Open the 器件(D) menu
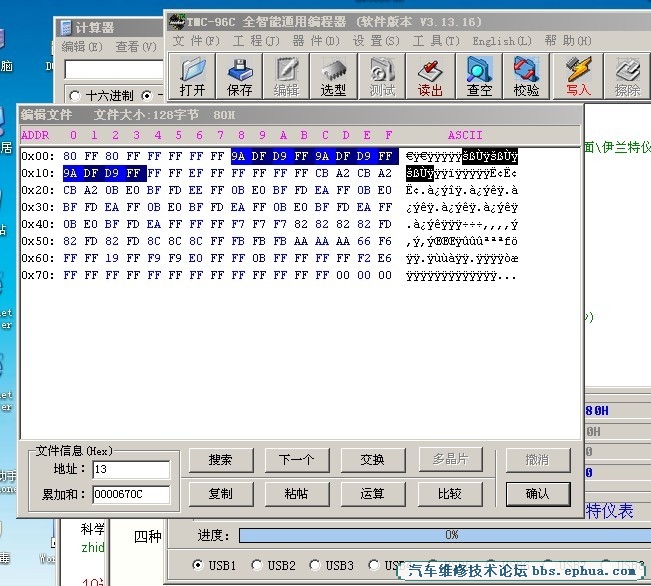 point(316,41)
